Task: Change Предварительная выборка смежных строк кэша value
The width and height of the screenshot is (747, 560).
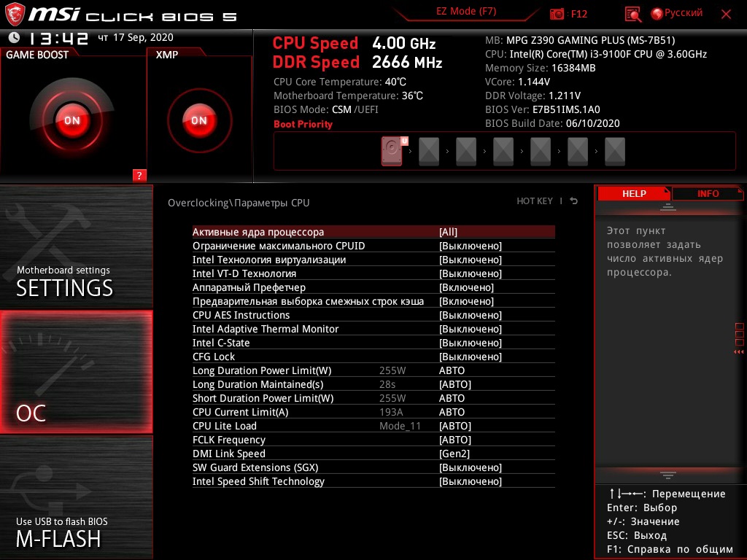Action: [x=373, y=301]
